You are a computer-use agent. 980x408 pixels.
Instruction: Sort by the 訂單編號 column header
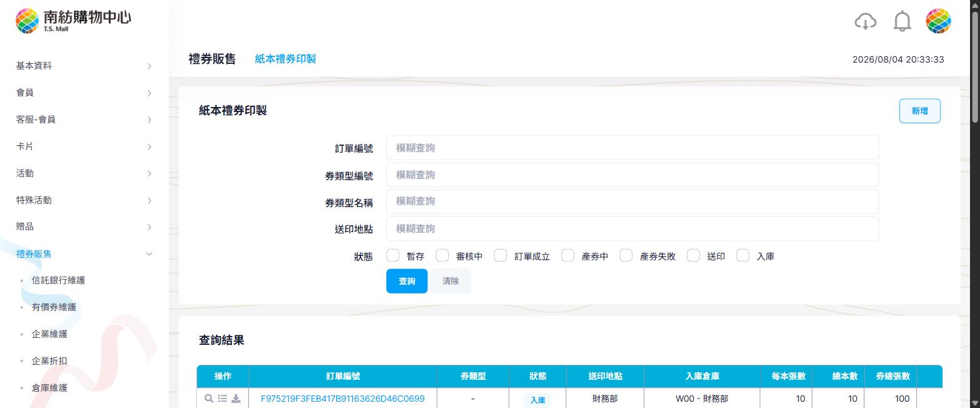pos(342,376)
